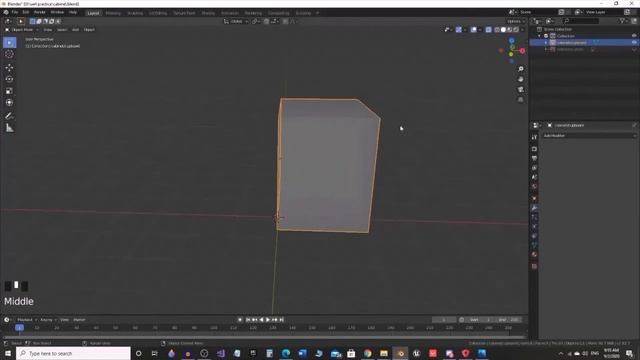This screenshot has width=640, height=360.
Task: Open Modifier properties wrench tab
Action: click(534, 208)
